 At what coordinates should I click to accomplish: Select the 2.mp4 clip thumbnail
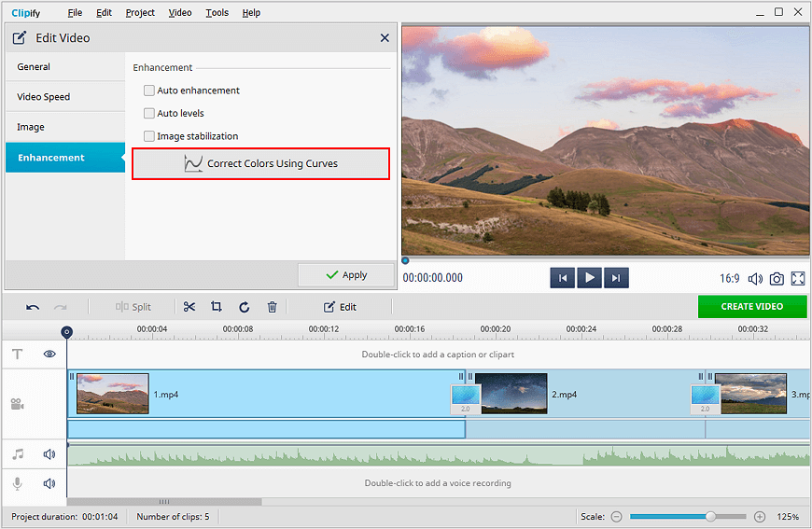tap(511, 394)
